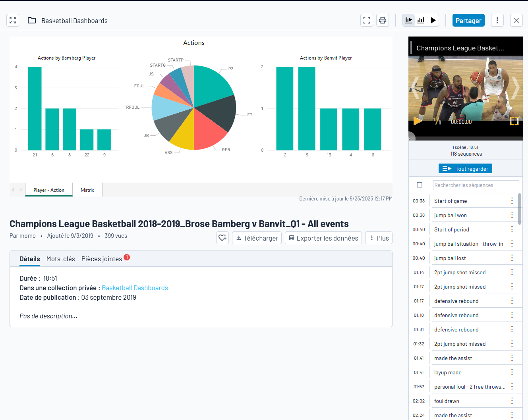Open options for personal foul - 2 free throws

click(x=512, y=387)
